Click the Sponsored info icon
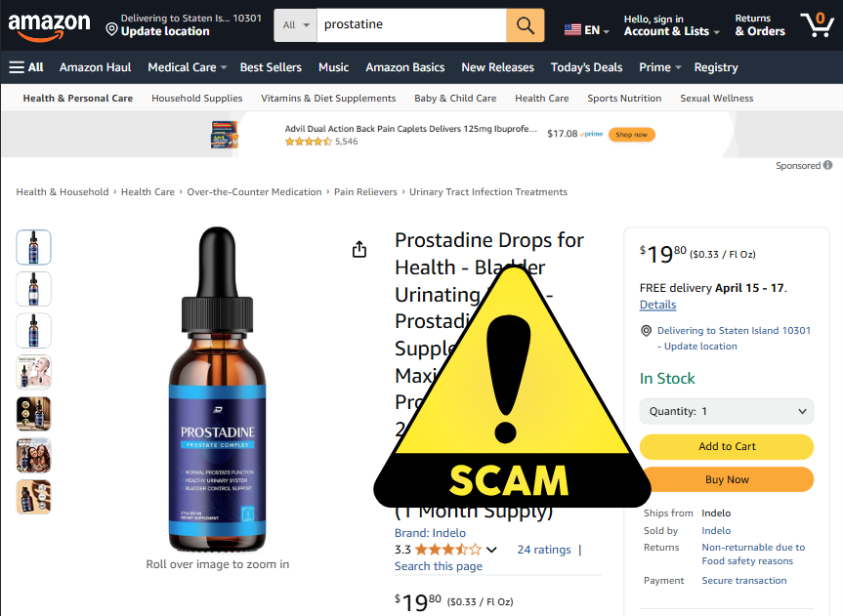843x616 pixels. [828, 165]
